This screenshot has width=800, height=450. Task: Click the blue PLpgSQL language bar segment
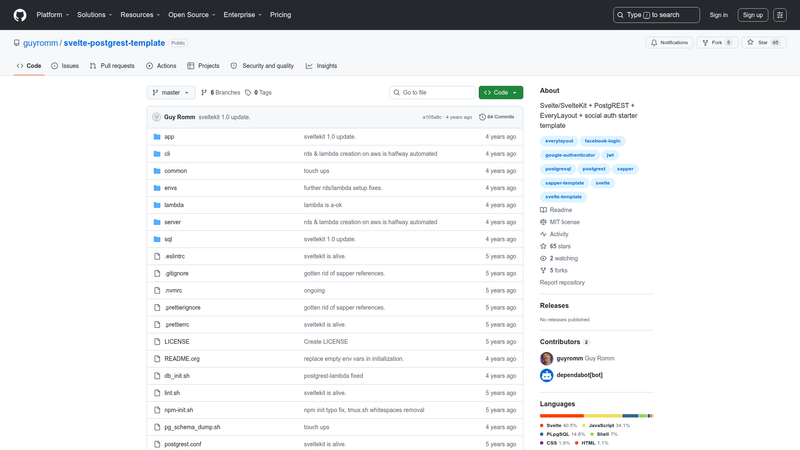coord(631,416)
